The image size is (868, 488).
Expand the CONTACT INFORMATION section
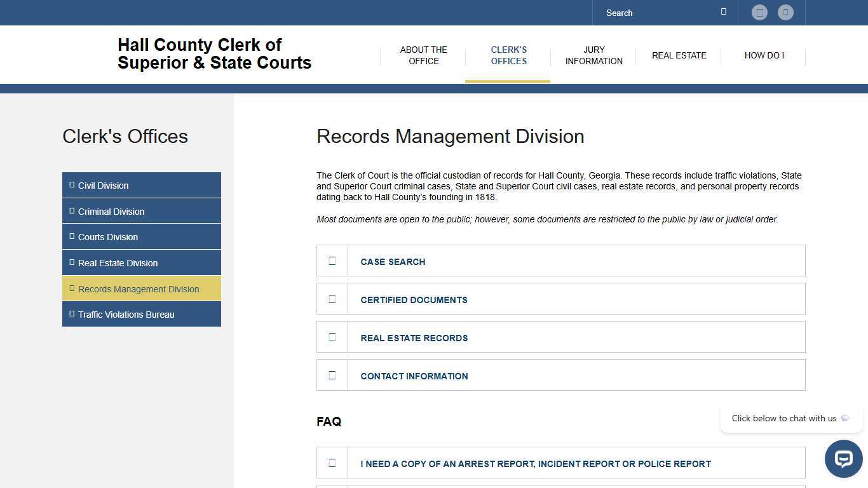tap(414, 376)
